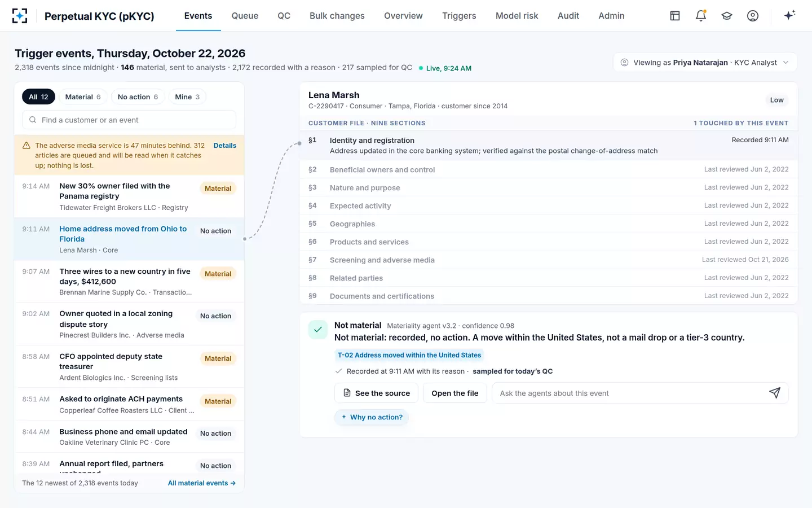Open the Panama registry 30% owner event
Viewport: 812px width, 508px height.
[129, 196]
